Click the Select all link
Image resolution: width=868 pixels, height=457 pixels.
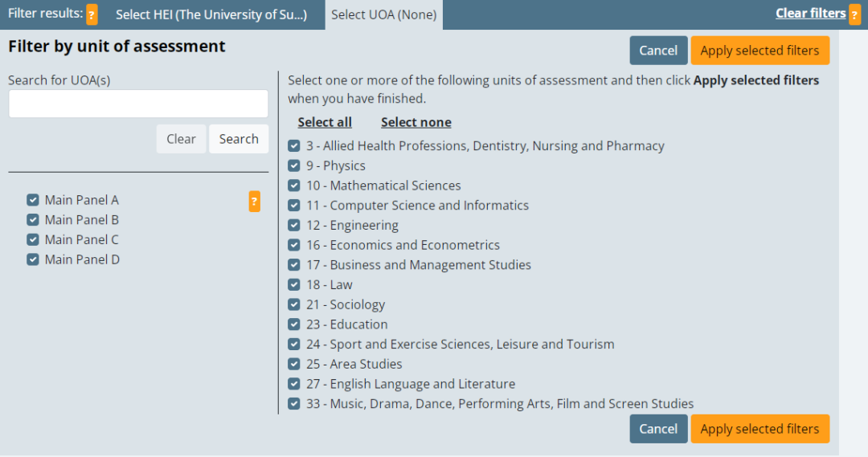pyautogui.click(x=325, y=122)
